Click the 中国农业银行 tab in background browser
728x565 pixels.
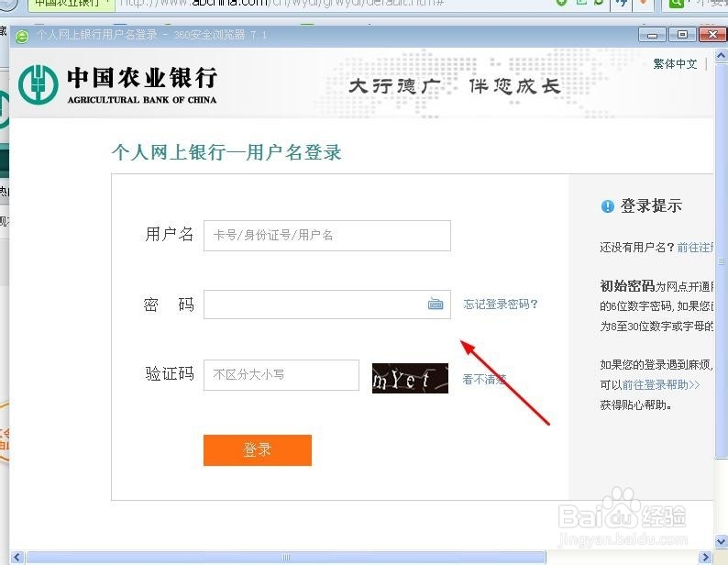pyautogui.click(x=71, y=4)
